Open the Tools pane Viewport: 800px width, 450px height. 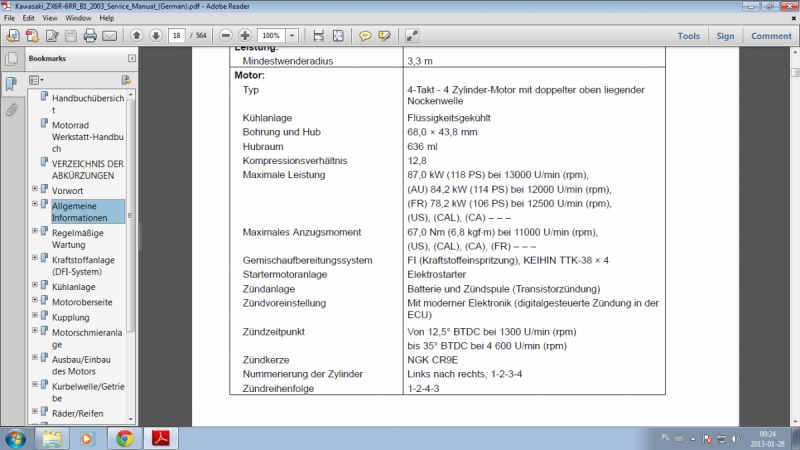tap(688, 36)
